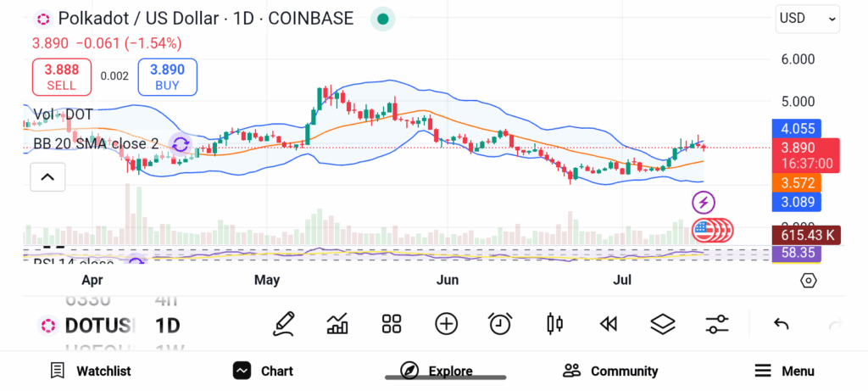Tap the 615.43 K volume label
The image size is (868, 391).
pyautogui.click(x=806, y=236)
